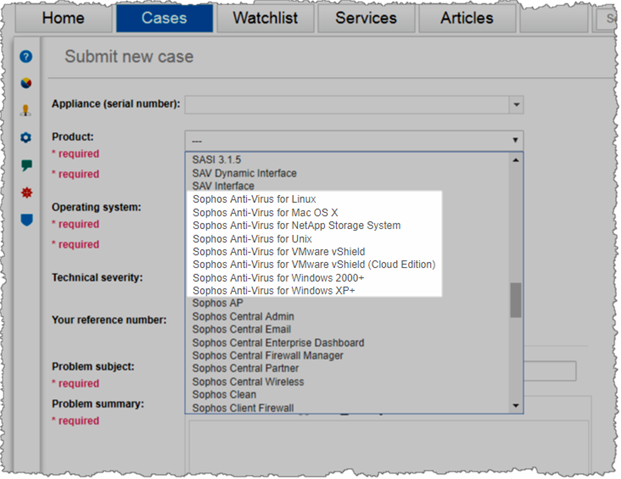Select Sophos Anti-Virus for Windows 2000+

coord(278,278)
